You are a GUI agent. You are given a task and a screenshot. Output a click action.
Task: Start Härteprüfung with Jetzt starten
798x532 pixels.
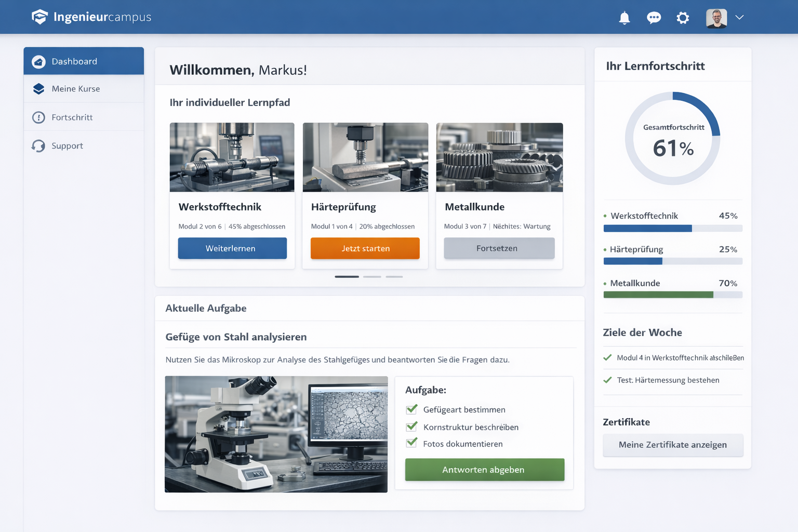365,248
